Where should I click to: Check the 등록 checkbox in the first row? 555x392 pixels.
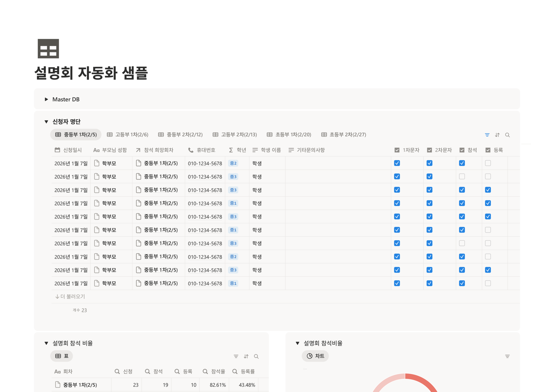click(488, 163)
